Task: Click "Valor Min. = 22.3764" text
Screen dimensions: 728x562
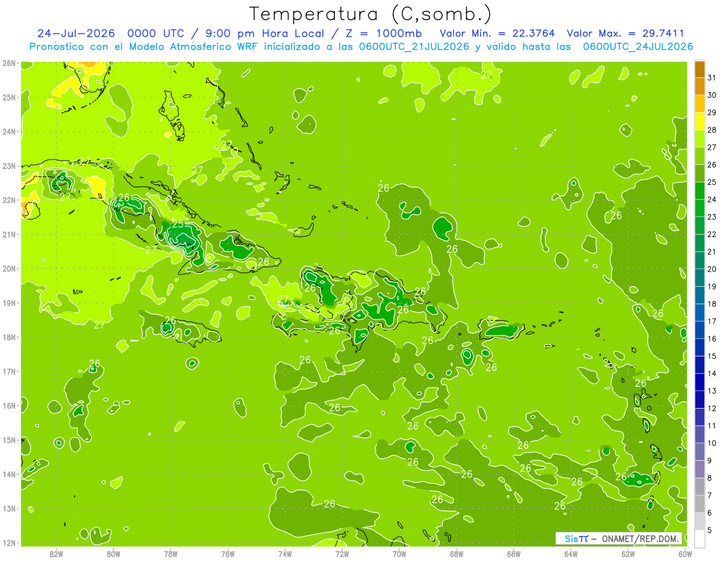Action: (x=497, y=33)
